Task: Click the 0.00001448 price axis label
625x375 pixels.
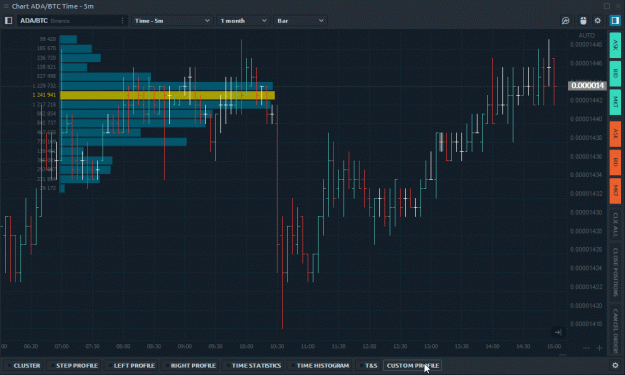Action: point(586,44)
